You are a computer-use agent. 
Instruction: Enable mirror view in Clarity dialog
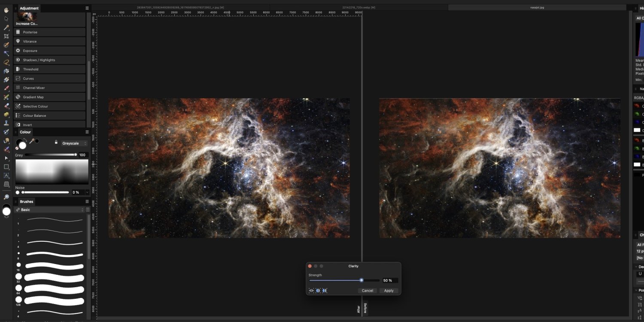pyautogui.click(x=325, y=291)
